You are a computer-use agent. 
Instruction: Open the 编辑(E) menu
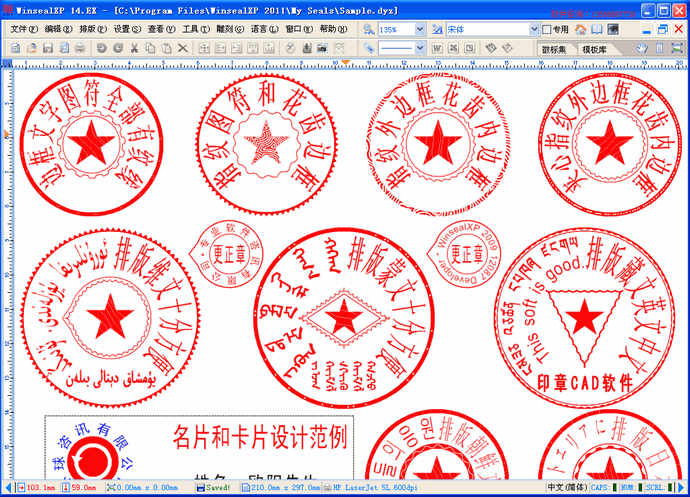[58, 29]
